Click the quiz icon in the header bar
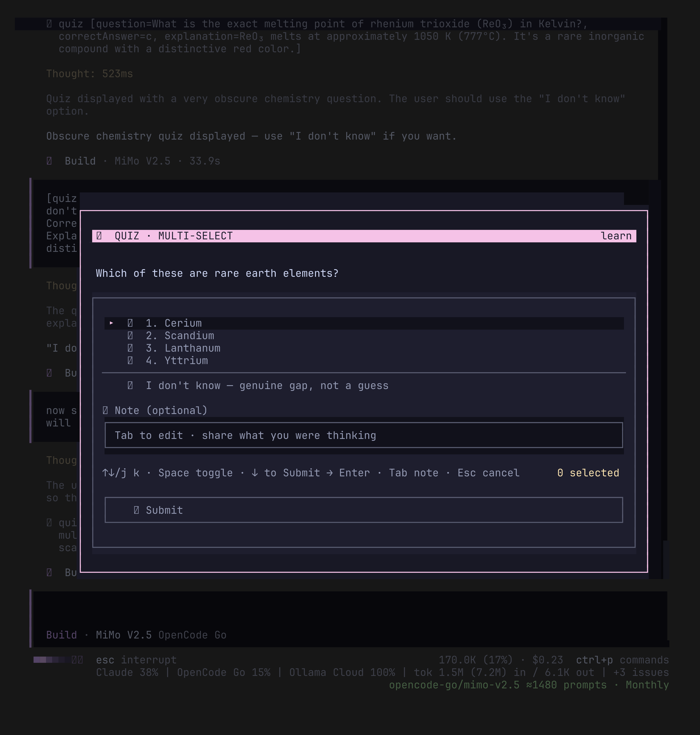The height and width of the screenshot is (735, 700). [x=99, y=236]
